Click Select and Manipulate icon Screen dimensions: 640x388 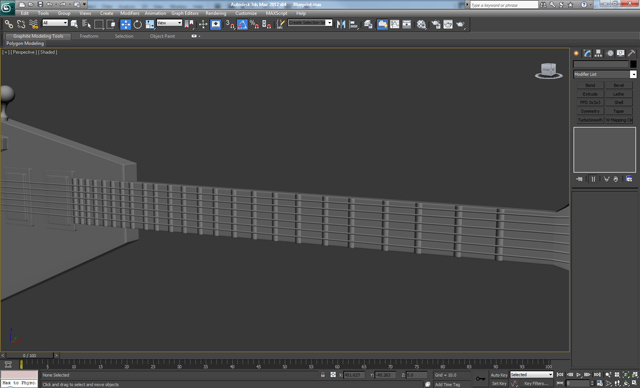[203, 24]
